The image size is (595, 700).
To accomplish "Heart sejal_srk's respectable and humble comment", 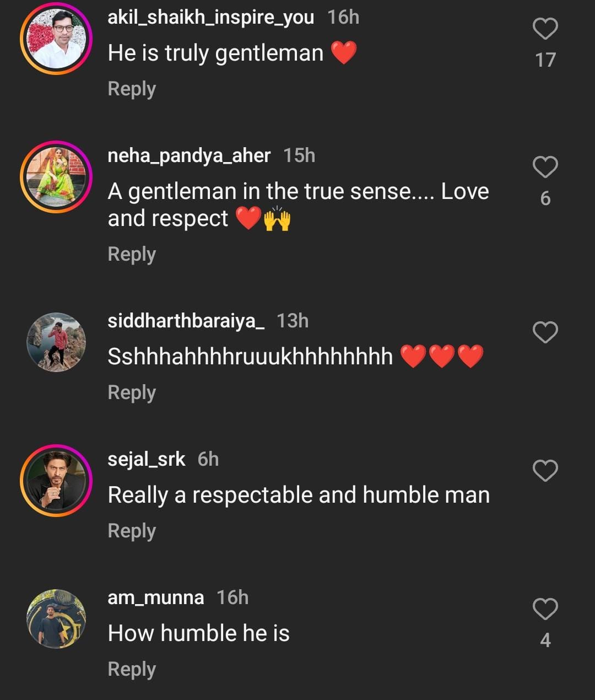I will coord(545,471).
